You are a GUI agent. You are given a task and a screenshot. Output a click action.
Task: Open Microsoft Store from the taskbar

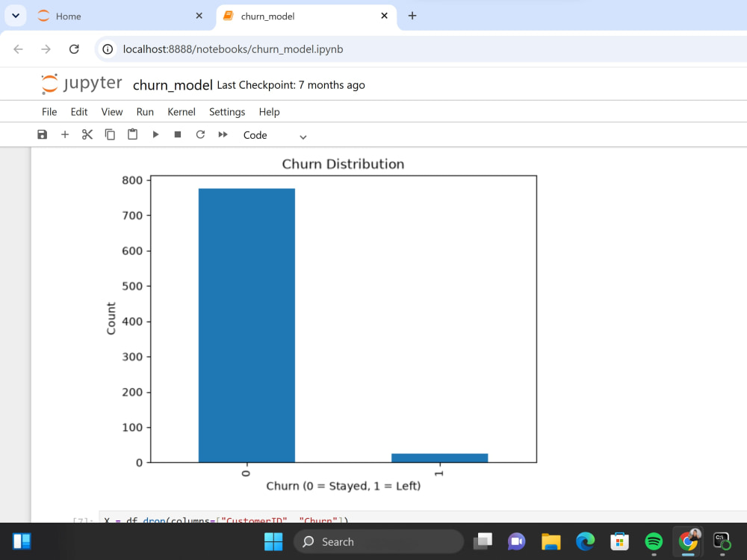tap(619, 541)
